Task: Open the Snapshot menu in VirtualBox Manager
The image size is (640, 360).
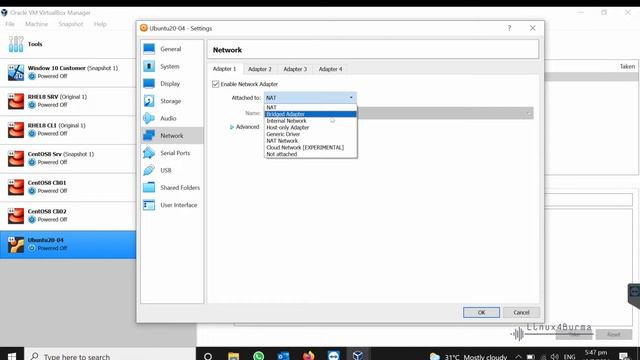Action: point(71,24)
